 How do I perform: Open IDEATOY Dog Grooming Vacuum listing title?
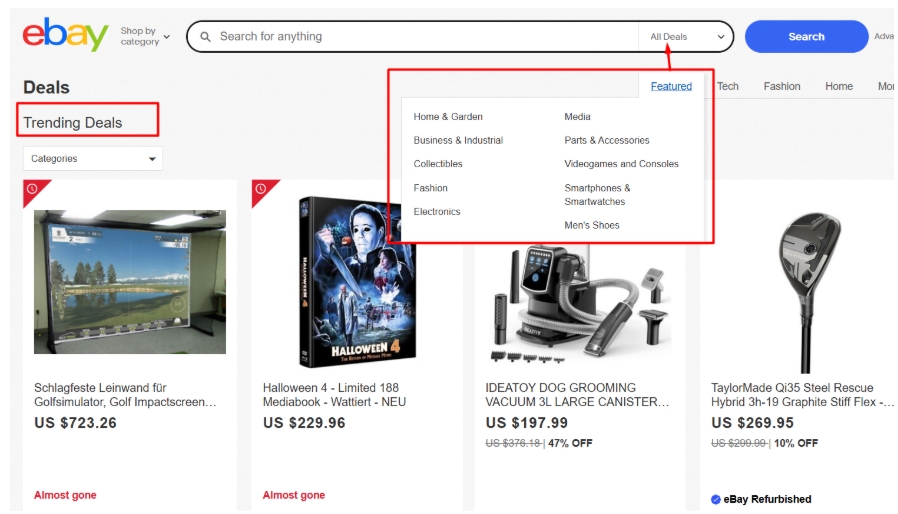(577, 395)
